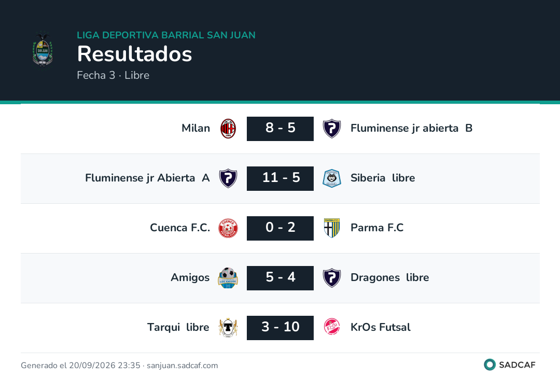The image size is (560, 392).
Task: Open the 8 - 5 score box
Action: point(280,129)
